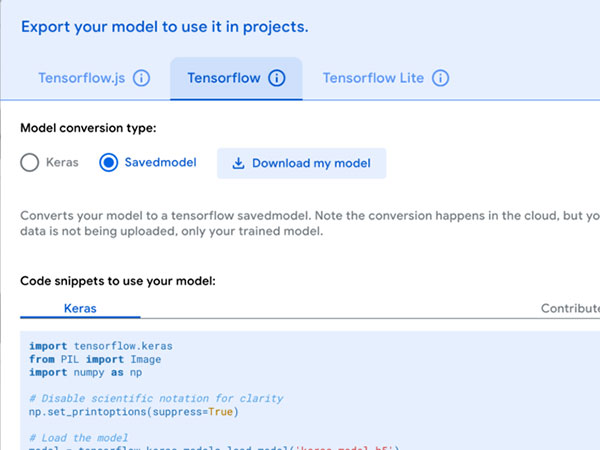Viewport: 600px width, 450px height.
Task: Select the Savedmodel radio button
Action: 109,163
